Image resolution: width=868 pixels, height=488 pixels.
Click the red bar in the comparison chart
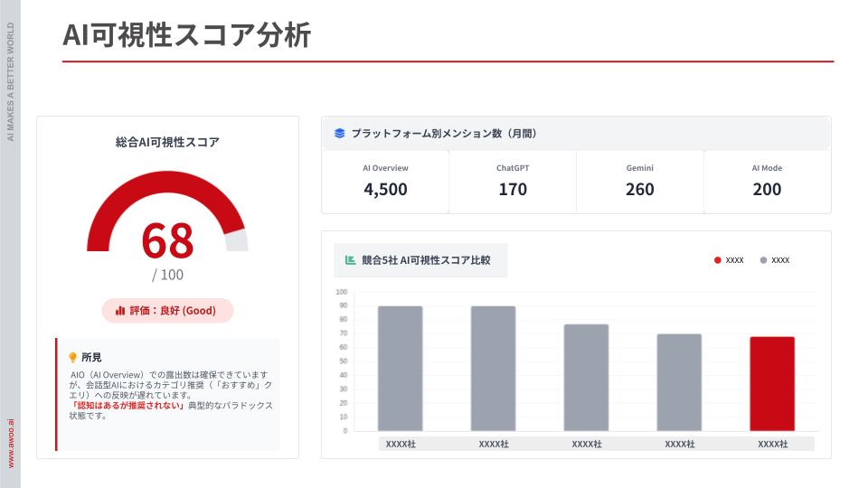coord(772,383)
